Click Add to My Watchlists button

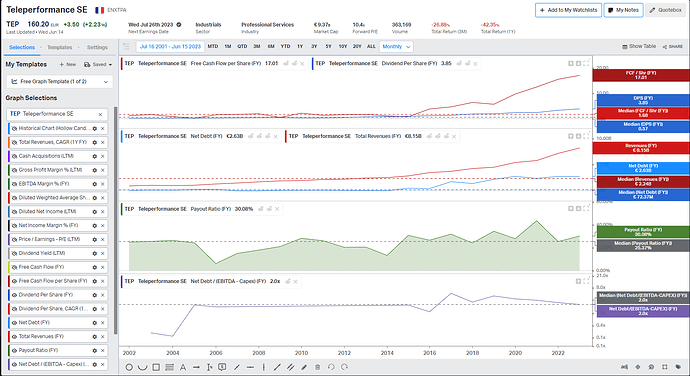[568, 10]
